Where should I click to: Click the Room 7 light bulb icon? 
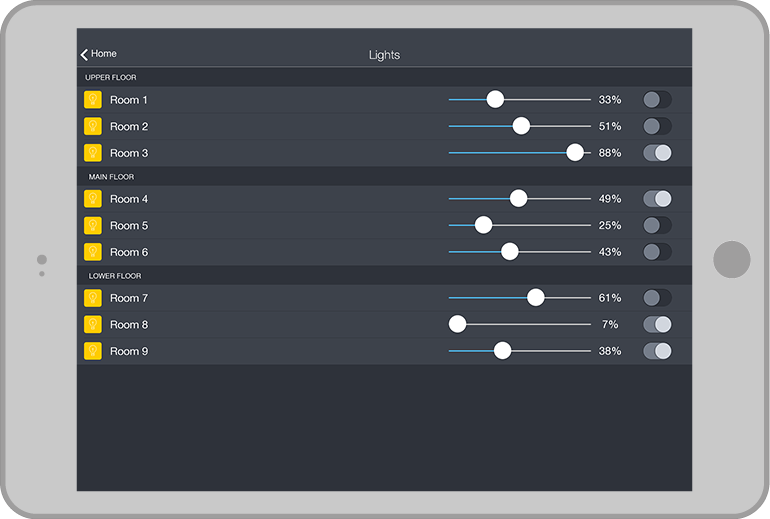click(93, 298)
